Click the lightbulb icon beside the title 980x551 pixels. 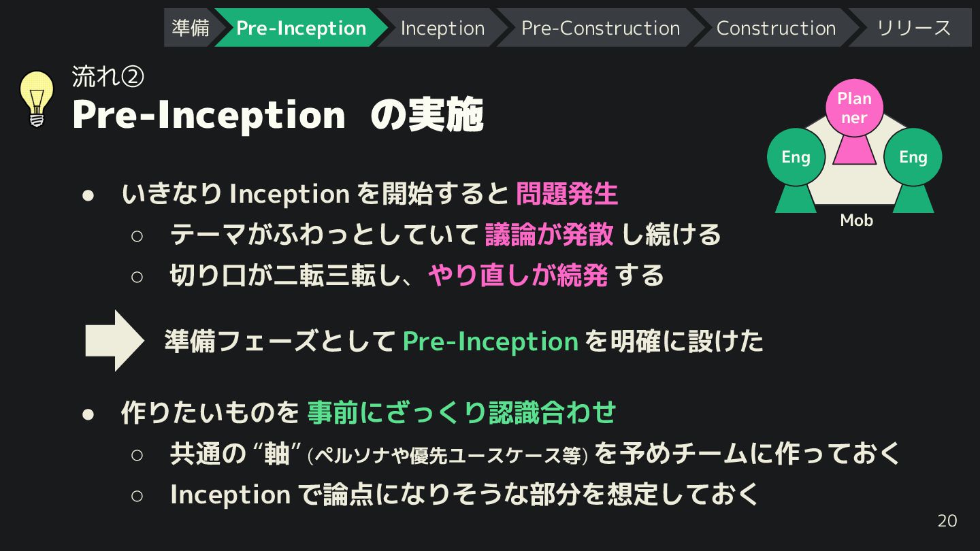tap(36, 99)
